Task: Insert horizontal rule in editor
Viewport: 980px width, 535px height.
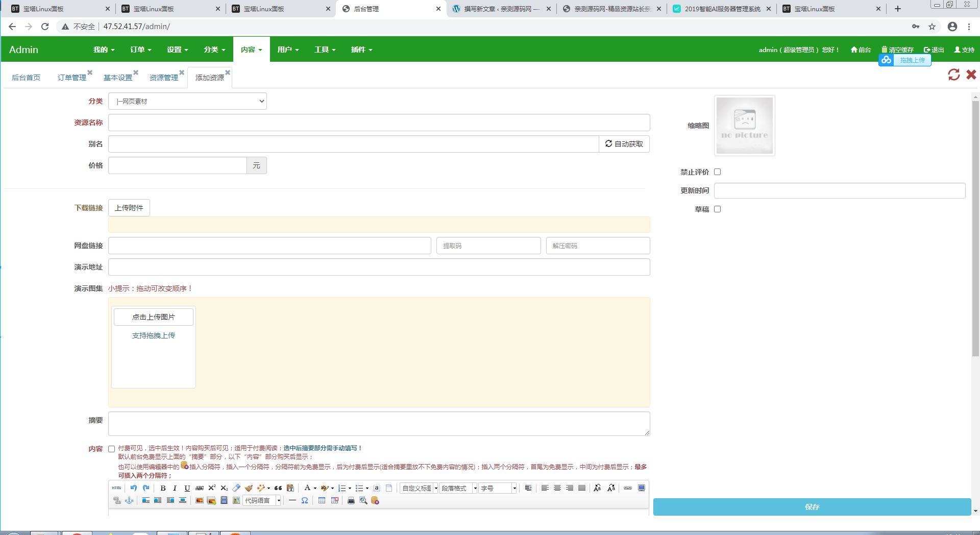Action: click(x=292, y=500)
